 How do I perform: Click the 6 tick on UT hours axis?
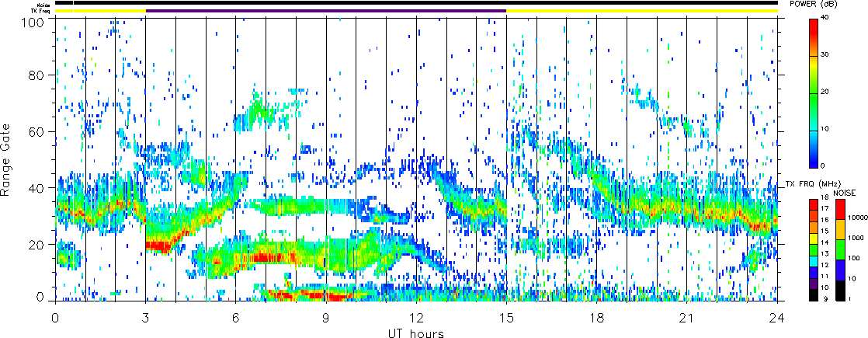[x=236, y=318]
